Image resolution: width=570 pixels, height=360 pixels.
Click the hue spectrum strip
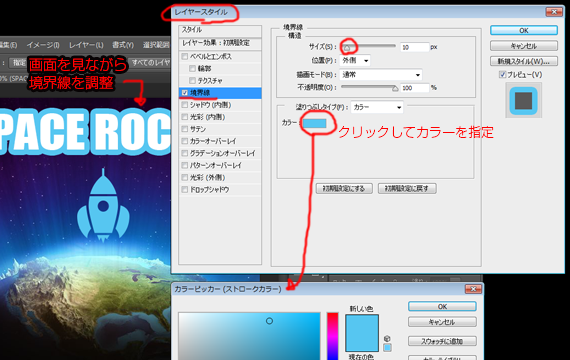(x=332, y=336)
